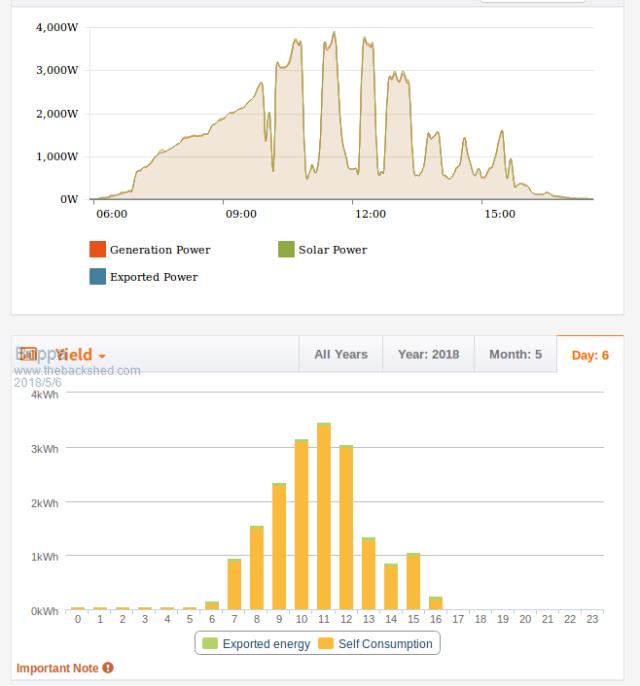The height and width of the screenshot is (686, 640).
Task: Click the chart icon beside Yield
Action: 28,354
